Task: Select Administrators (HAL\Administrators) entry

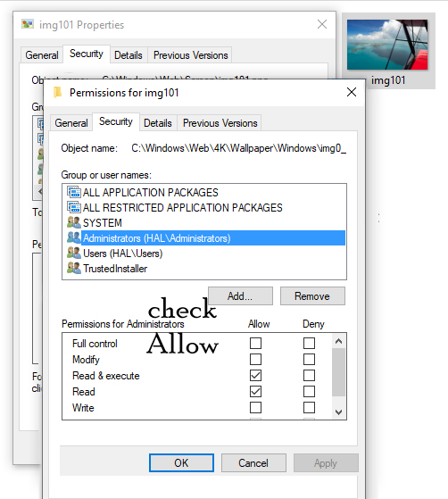Action: (x=204, y=238)
